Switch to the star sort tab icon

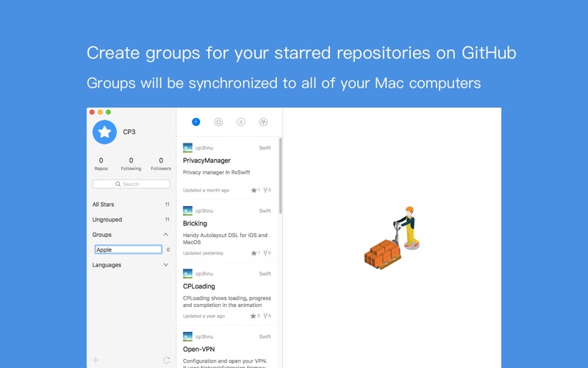click(x=218, y=121)
